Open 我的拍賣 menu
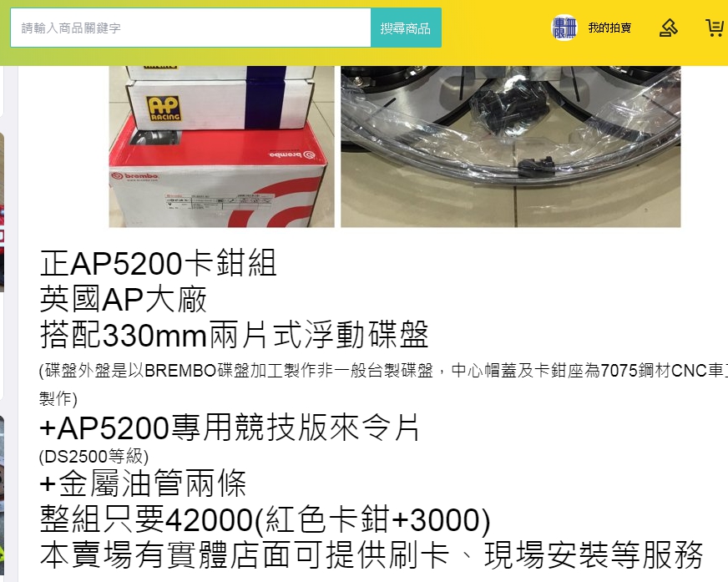 coord(609,28)
